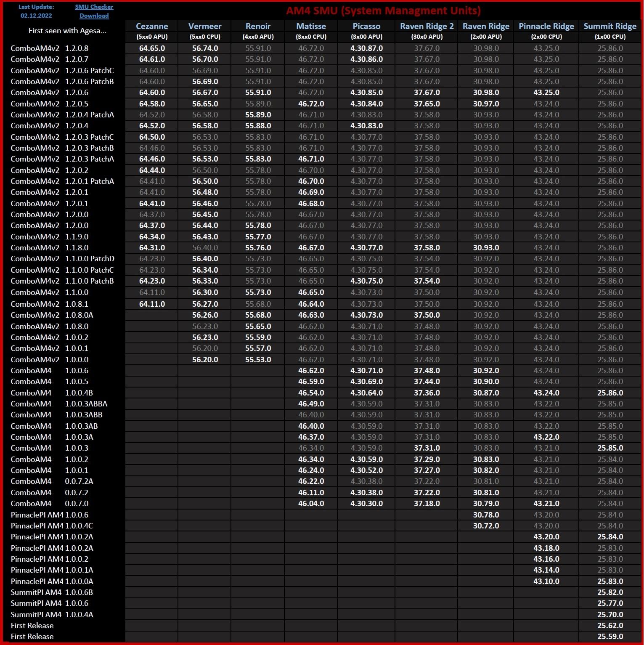Select the Summit Ridge column header

[610, 26]
